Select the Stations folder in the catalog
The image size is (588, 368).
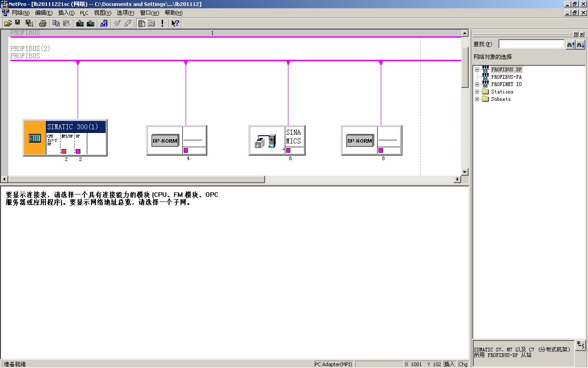[x=502, y=92]
